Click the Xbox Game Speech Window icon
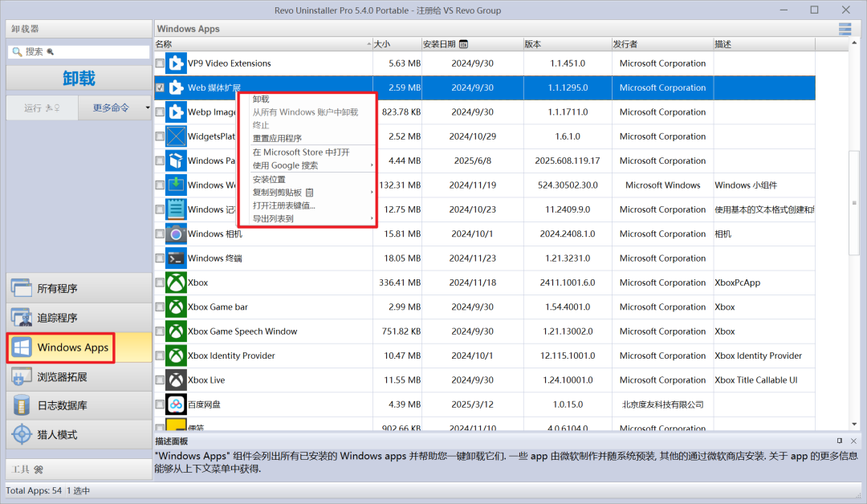867x504 pixels. (x=176, y=331)
